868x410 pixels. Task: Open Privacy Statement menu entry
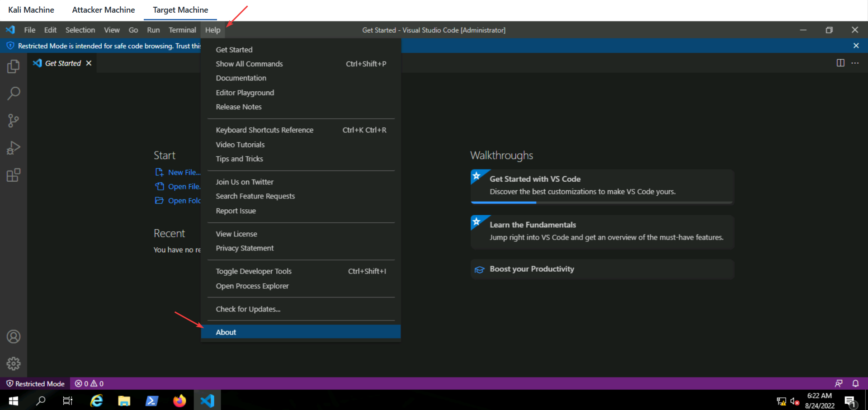tap(301, 248)
